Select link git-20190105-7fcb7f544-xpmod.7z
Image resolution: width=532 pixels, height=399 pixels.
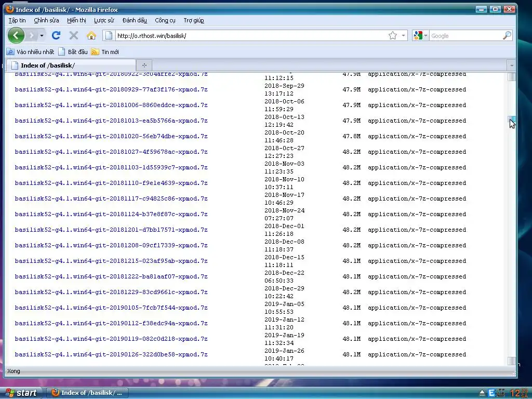tap(111, 308)
